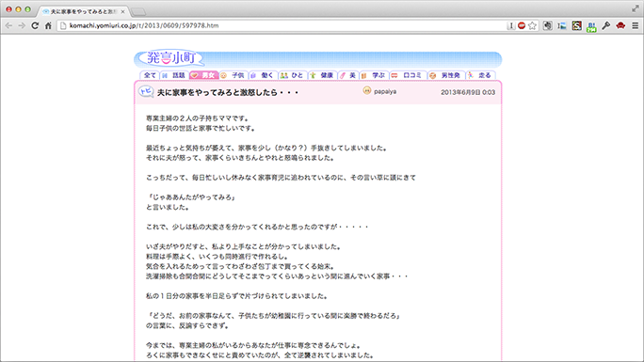Open the 走る category tab

[x=480, y=75]
